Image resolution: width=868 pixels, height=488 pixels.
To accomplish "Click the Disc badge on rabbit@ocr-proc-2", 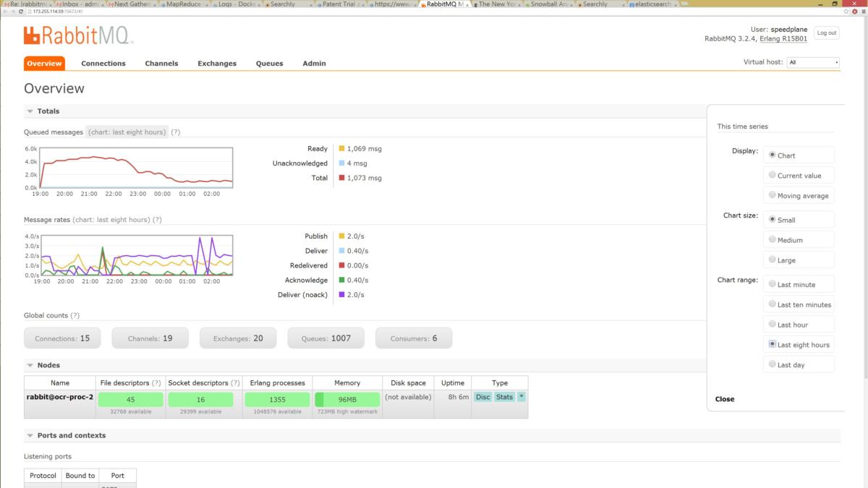I will tap(482, 396).
